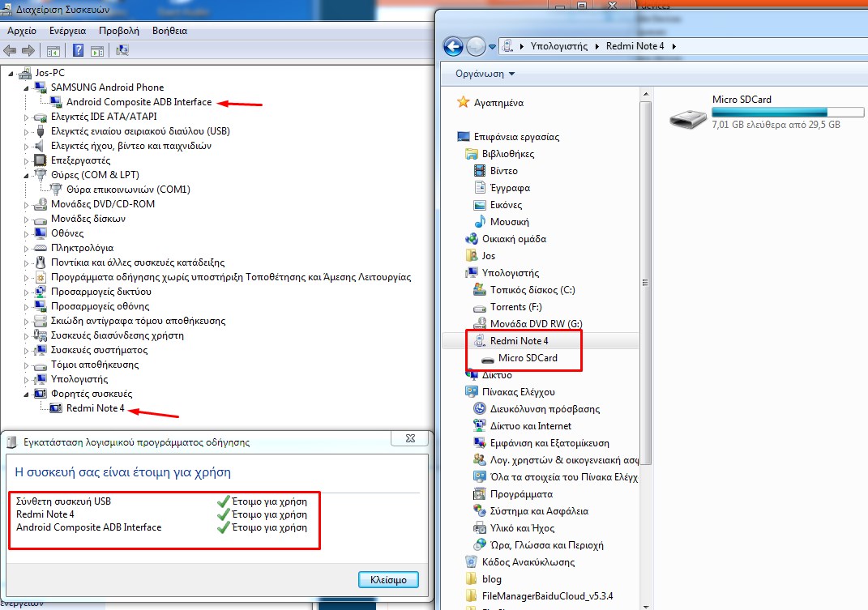This screenshot has width=868, height=610.
Task: Click the Αγαπημένα star icon
Action: point(464,102)
